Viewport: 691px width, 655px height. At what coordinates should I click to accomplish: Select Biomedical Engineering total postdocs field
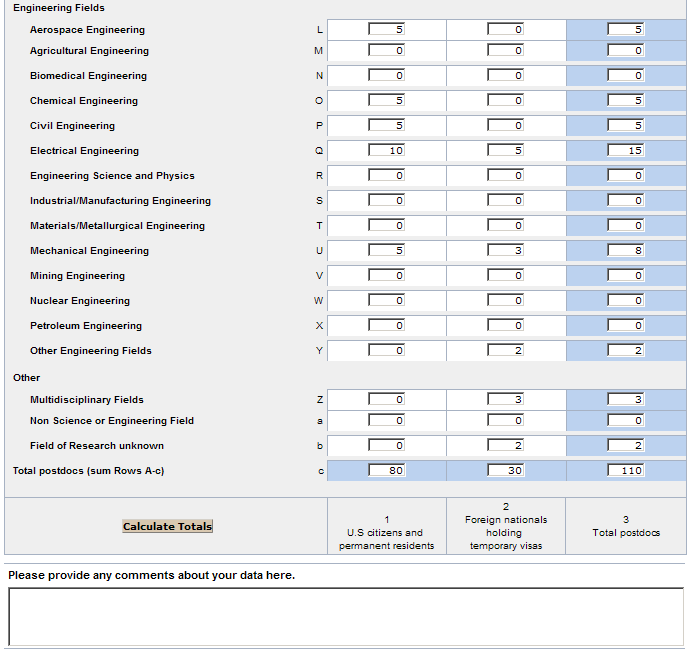[625, 76]
